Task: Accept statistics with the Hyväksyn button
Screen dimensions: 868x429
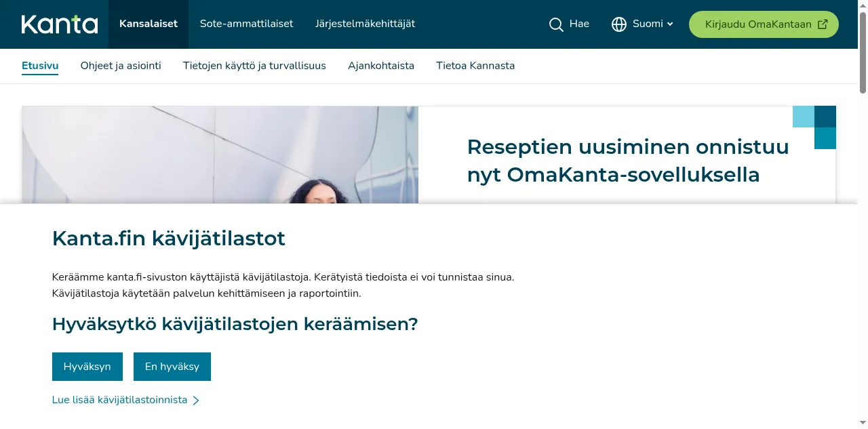Action: (x=87, y=367)
